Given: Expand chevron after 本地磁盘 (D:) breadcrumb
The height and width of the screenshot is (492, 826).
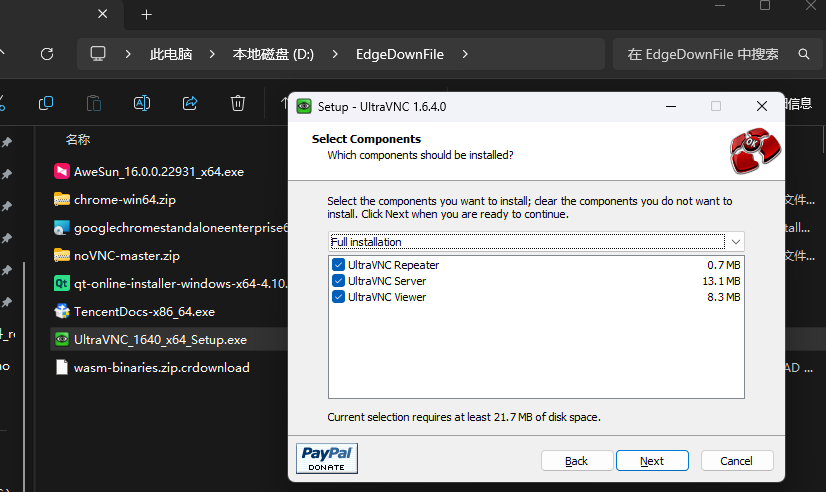Looking at the screenshot, I should tap(335, 54).
